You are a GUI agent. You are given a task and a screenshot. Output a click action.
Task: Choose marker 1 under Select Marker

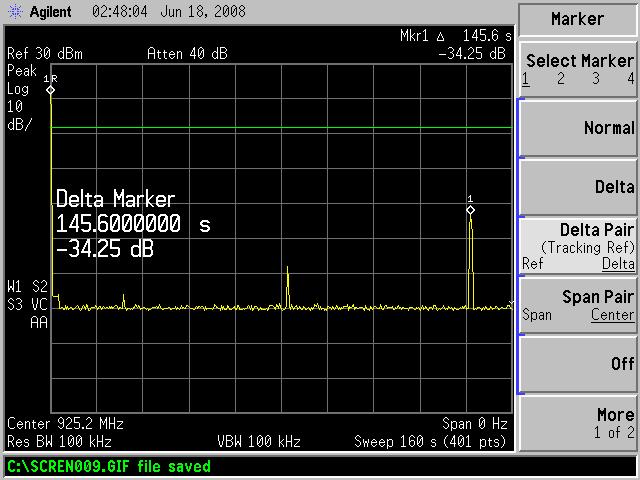tap(526, 79)
